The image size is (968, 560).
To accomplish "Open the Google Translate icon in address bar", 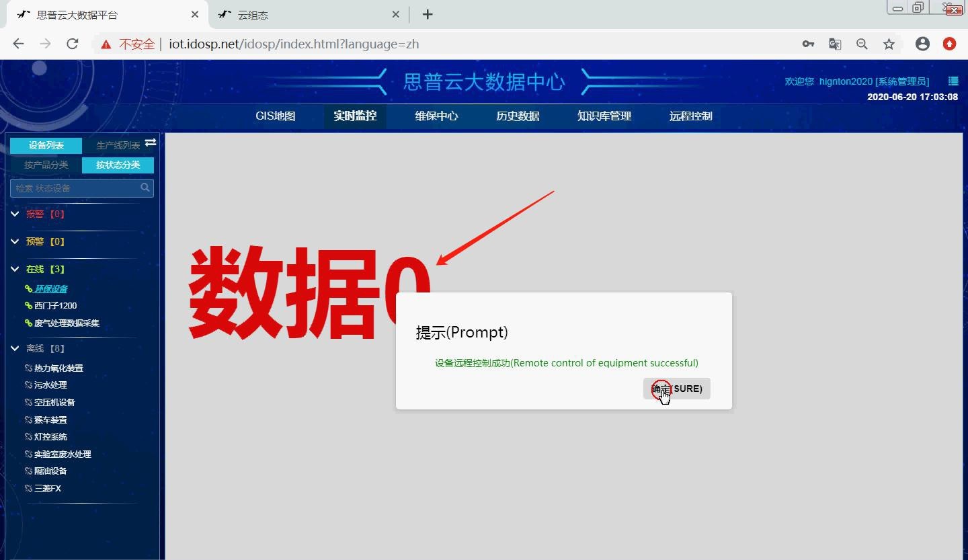I will click(x=835, y=43).
